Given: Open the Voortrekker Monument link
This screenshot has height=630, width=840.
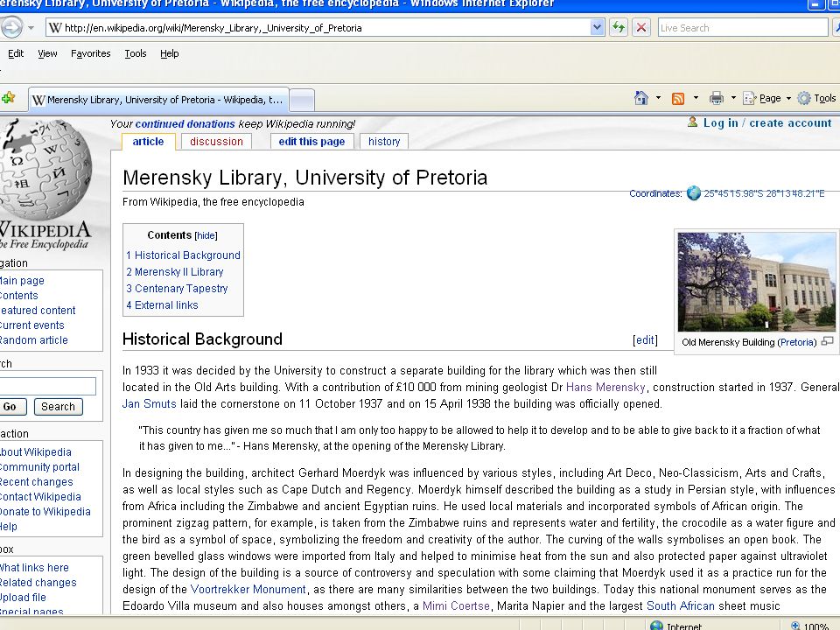Looking at the screenshot, I should 248,589.
